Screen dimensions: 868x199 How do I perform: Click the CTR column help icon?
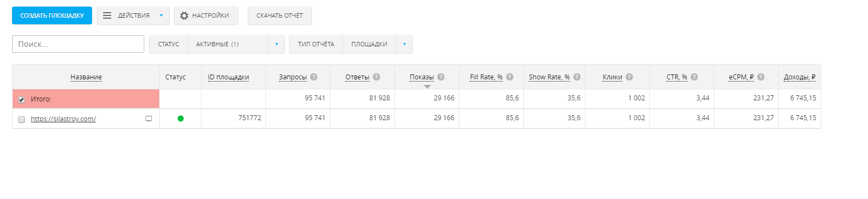pyautogui.click(x=694, y=77)
